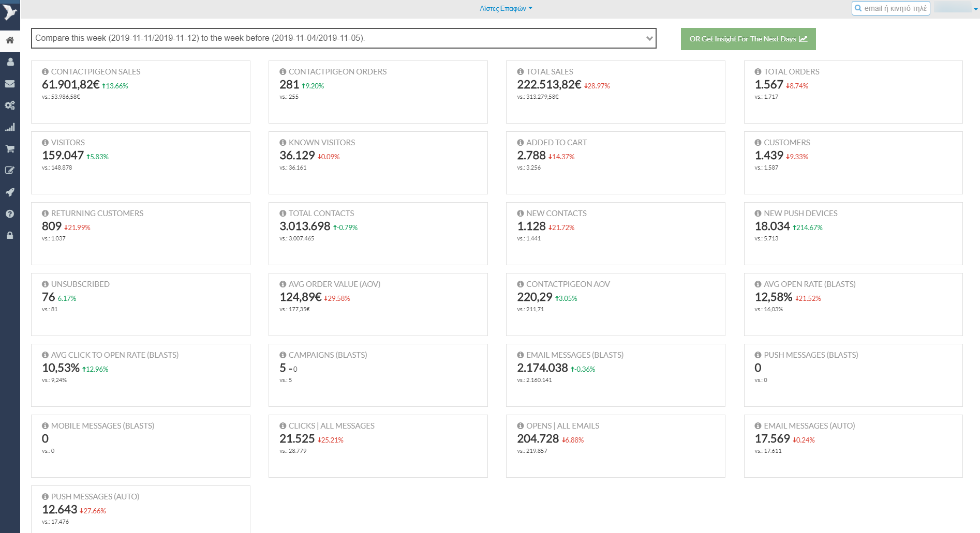Click info icon beside Push Messages (Auto)
980x533 pixels.
coord(45,497)
